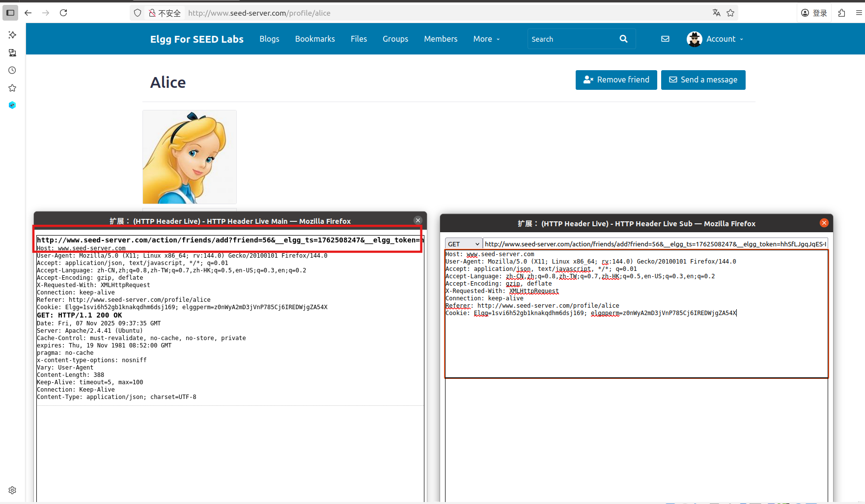Click the Keep-Alive: timeout=5 line
Screen dimensions: 865x504
[x=90, y=382]
